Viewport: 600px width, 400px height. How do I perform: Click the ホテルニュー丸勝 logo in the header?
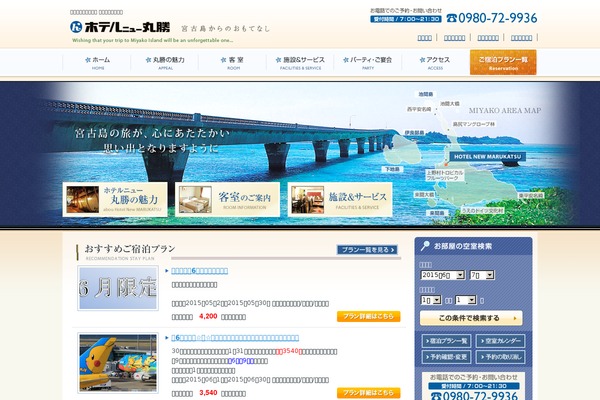tap(120, 27)
